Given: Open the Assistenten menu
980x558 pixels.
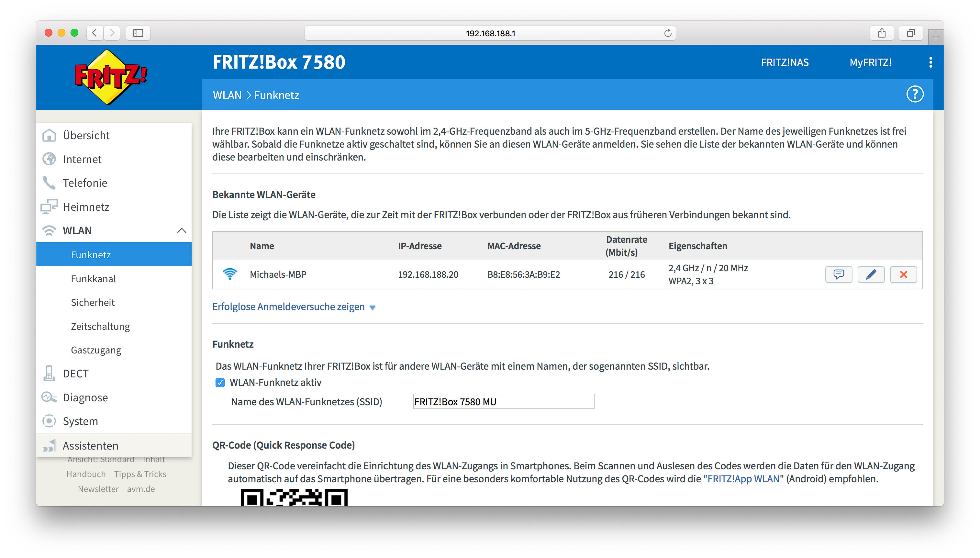Looking at the screenshot, I should [114, 446].
